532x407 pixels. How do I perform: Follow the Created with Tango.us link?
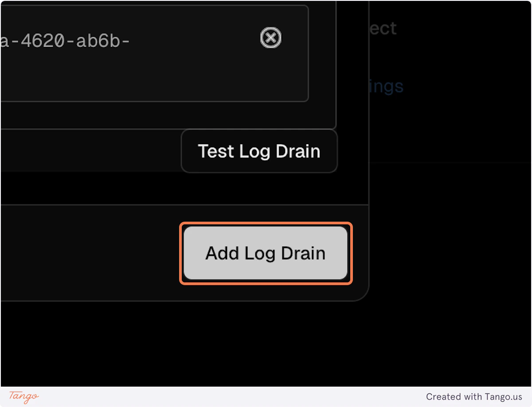click(x=475, y=396)
